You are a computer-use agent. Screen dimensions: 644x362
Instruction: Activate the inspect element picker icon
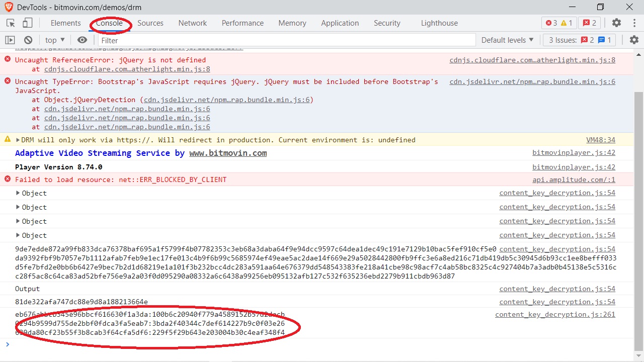pos(11,23)
